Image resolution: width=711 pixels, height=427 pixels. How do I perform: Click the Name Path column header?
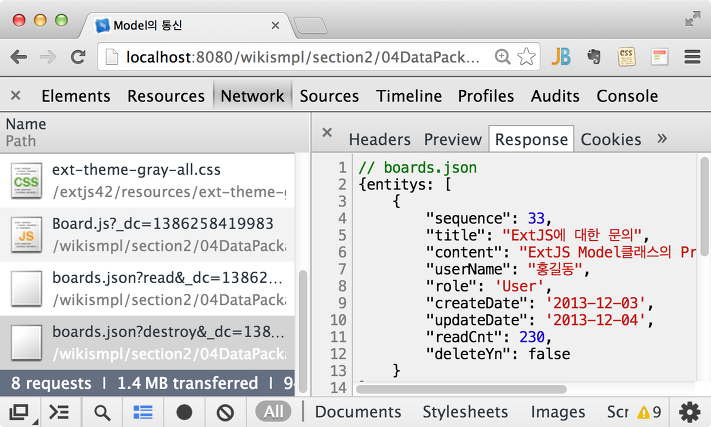point(155,132)
